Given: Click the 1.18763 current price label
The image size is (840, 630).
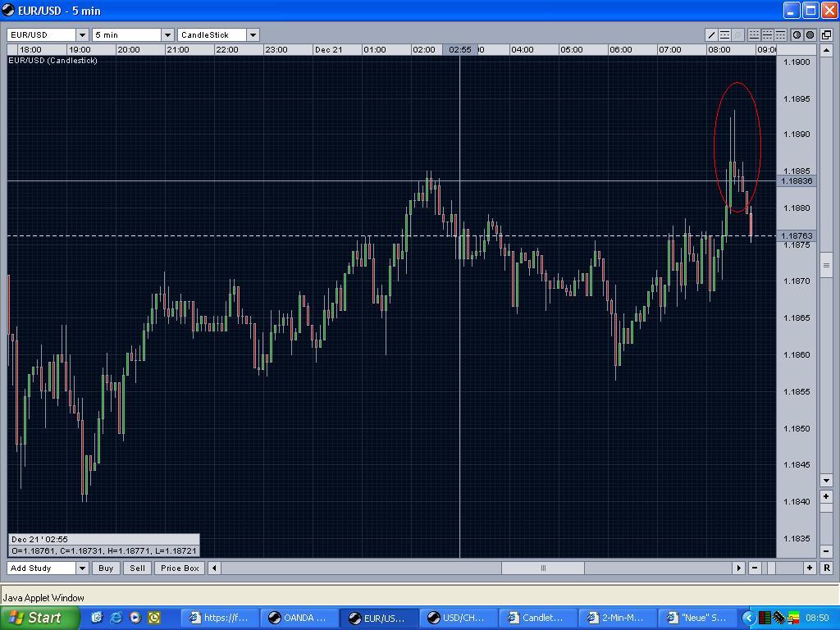Looking at the screenshot, I should [797, 235].
